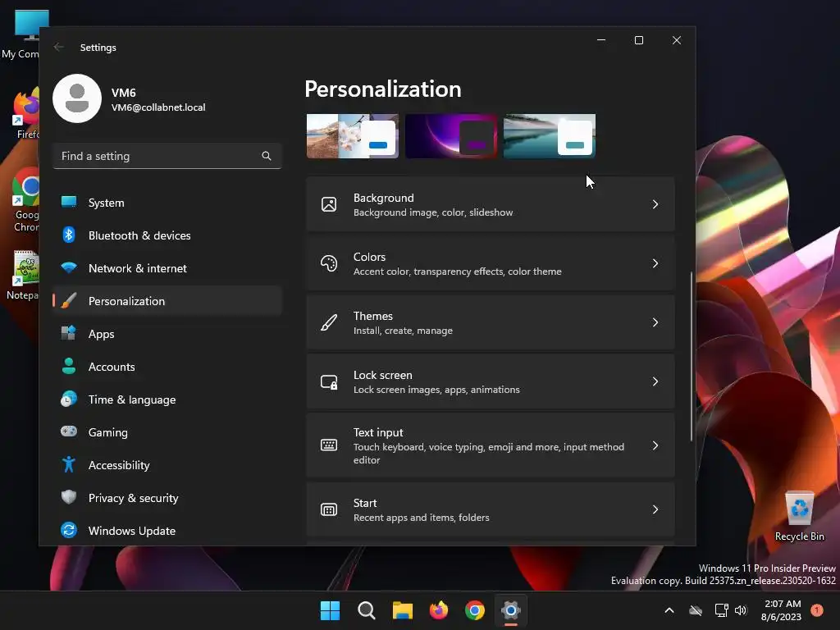840x630 pixels.
Task: Click the Personalization paintbrush icon in sidebar
Action: pos(69,300)
